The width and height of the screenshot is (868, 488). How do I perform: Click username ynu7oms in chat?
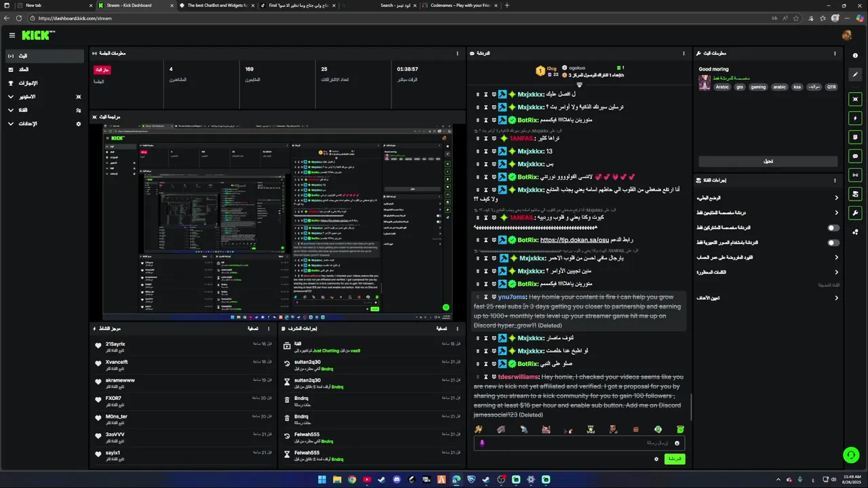click(512, 297)
